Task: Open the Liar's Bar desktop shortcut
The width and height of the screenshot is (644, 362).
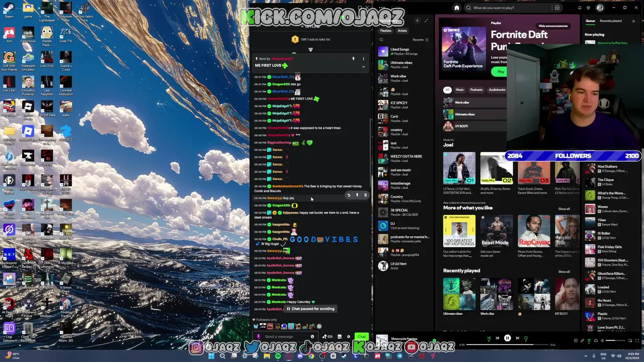Action: click(9, 84)
